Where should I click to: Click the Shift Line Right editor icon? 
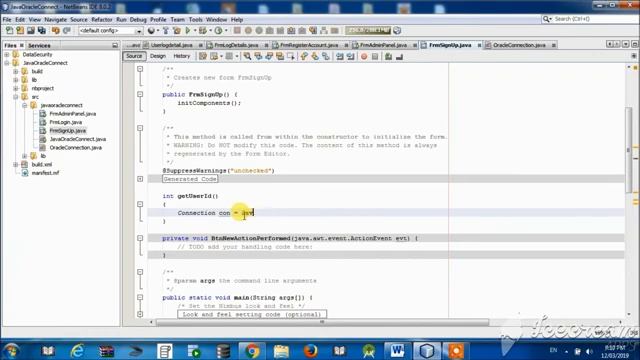pyautogui.click(x=351, y=56)
